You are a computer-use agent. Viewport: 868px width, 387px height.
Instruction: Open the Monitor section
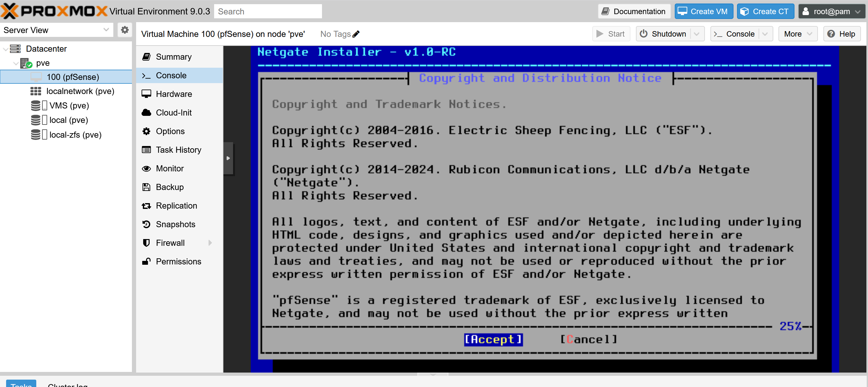[179, 168]
